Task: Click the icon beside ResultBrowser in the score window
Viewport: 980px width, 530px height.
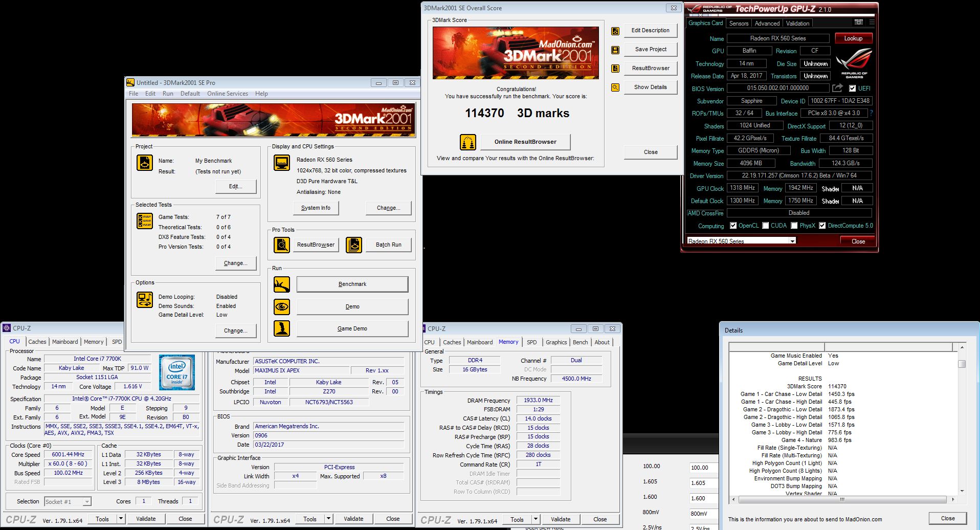Action: (615, 69)
